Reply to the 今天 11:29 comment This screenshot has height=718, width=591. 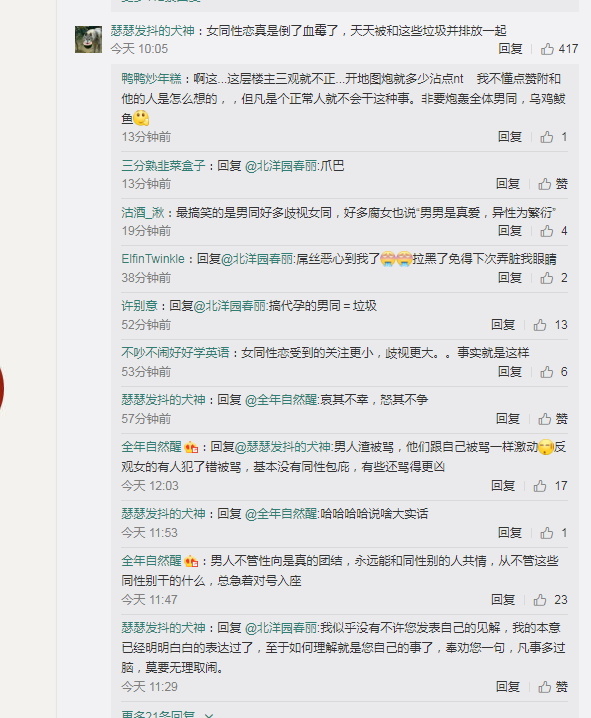pyautogui.click(x=508, y=686)
